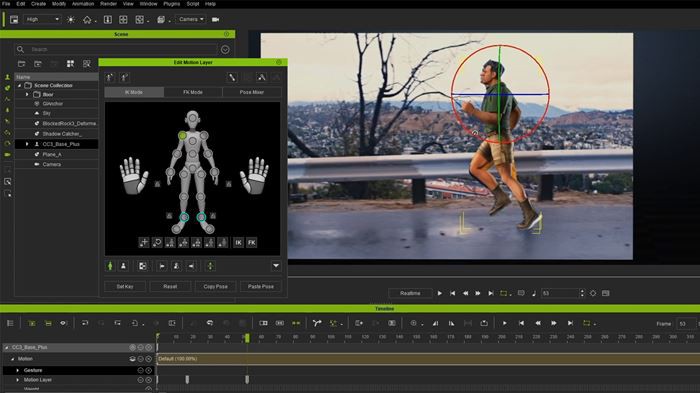The image size is (700, 393).
Task: Expand the Scene search options circle arrow
Action: [x=225, y=50]
